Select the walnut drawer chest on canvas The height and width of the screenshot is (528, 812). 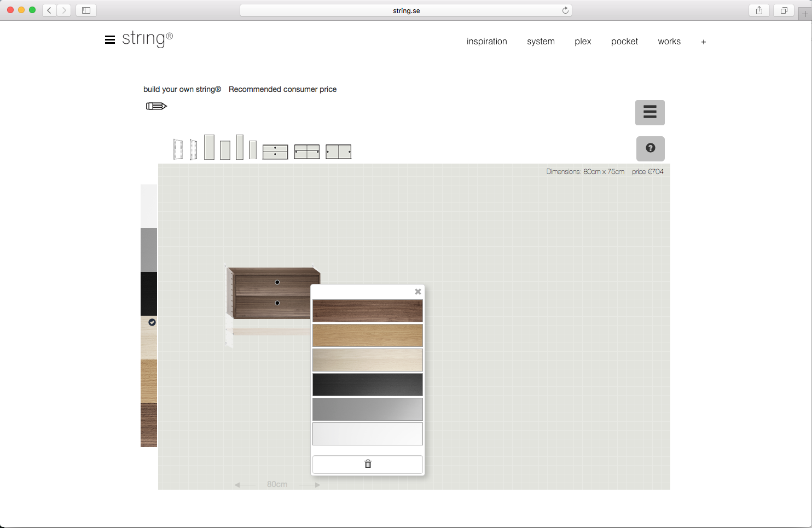[274, 293]
